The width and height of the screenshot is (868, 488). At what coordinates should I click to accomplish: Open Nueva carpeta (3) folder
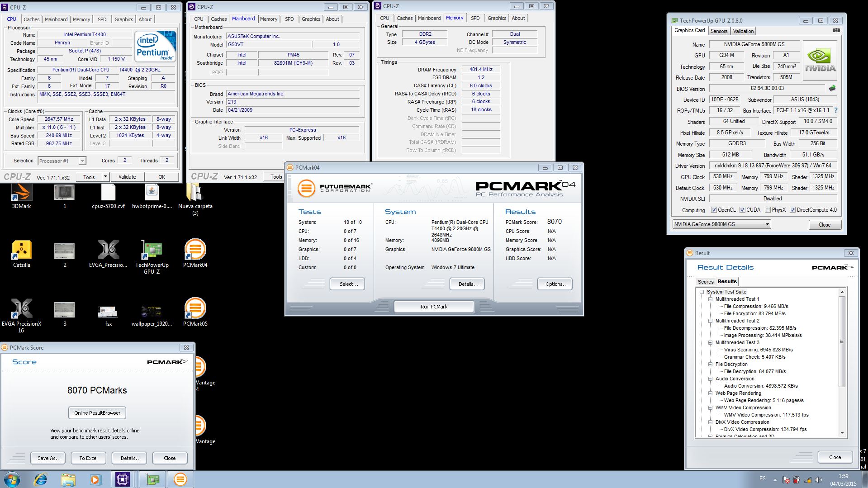tap(195, 199)
